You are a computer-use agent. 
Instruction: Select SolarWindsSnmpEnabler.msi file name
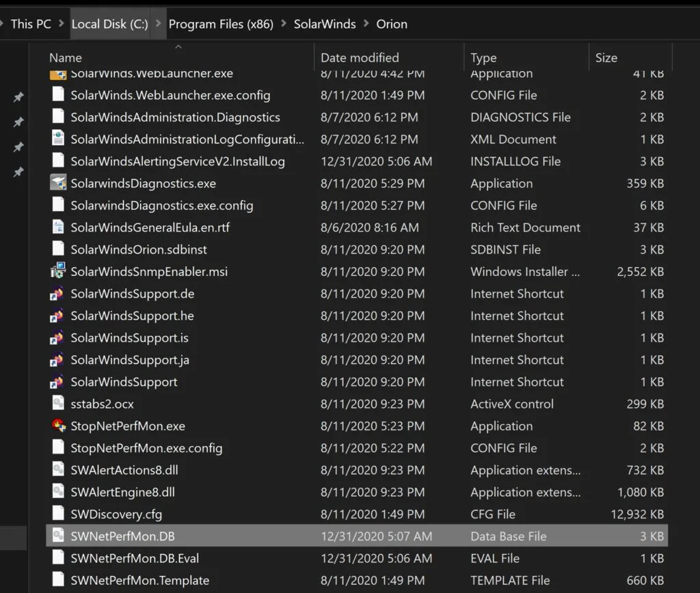[x=149, y=272]
